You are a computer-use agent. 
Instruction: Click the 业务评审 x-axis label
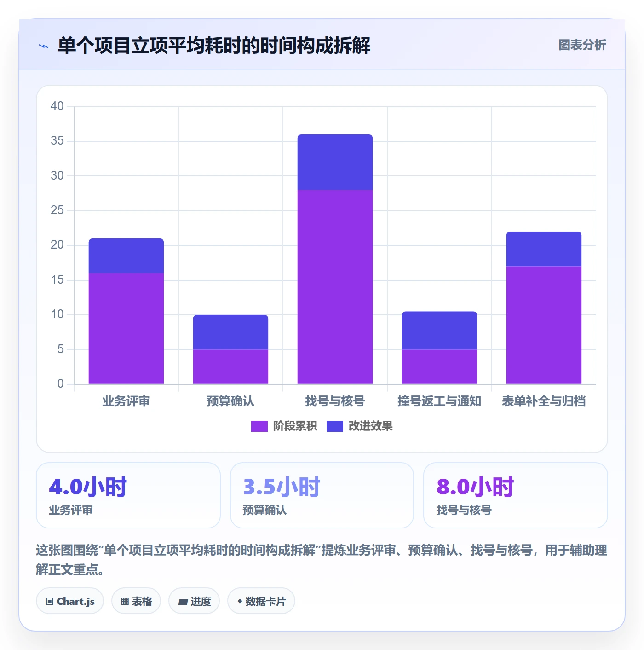coord(126,401)
